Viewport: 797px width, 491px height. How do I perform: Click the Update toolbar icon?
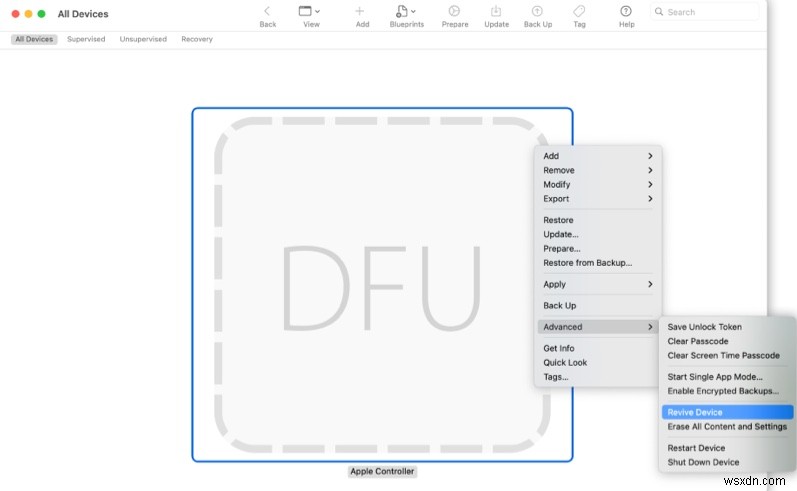tap(496, 11)
